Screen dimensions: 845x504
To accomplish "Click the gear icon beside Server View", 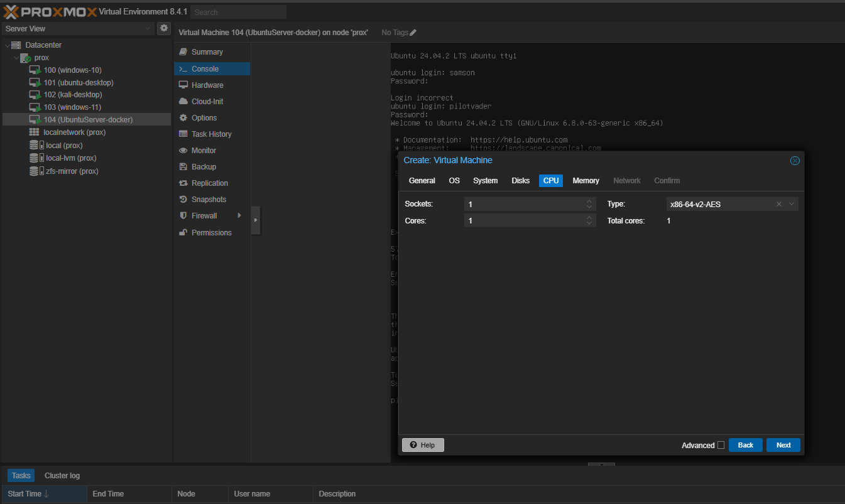I will coord(164,28).
